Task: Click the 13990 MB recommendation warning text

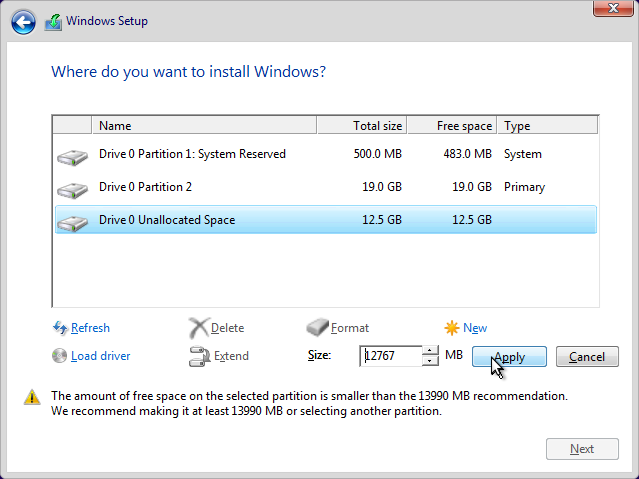Action: (309, 404)
